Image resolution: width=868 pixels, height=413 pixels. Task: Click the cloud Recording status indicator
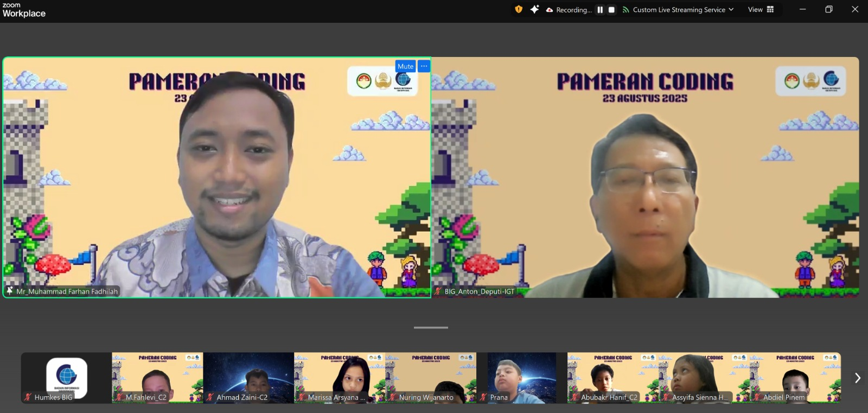569,10
